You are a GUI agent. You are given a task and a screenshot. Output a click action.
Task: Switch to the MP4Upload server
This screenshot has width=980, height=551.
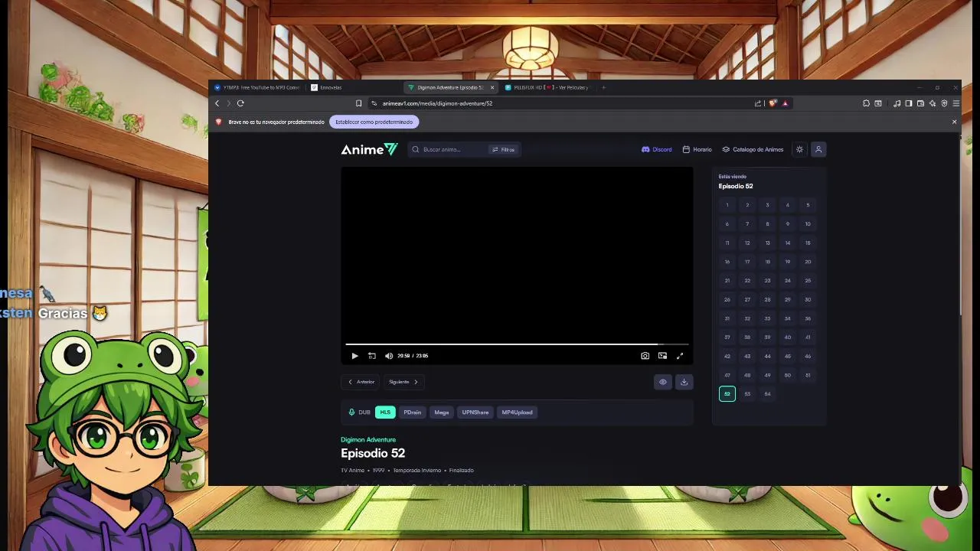[517, 412]
